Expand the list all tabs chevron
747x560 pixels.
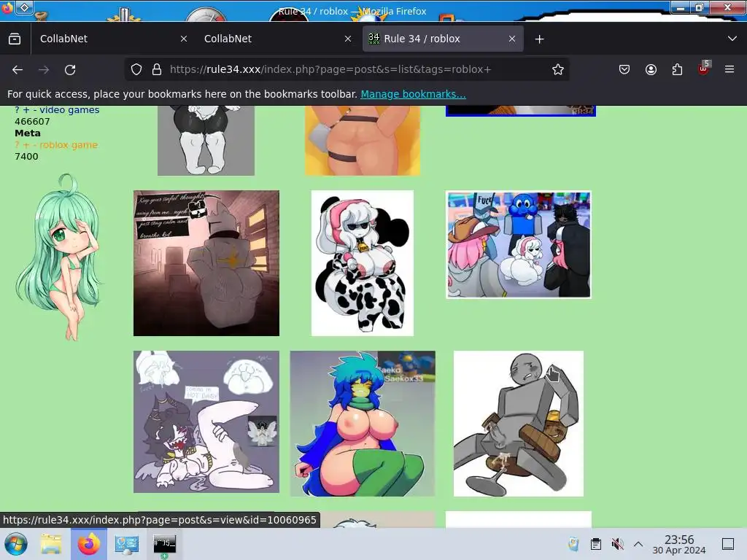tap(732, 39)
